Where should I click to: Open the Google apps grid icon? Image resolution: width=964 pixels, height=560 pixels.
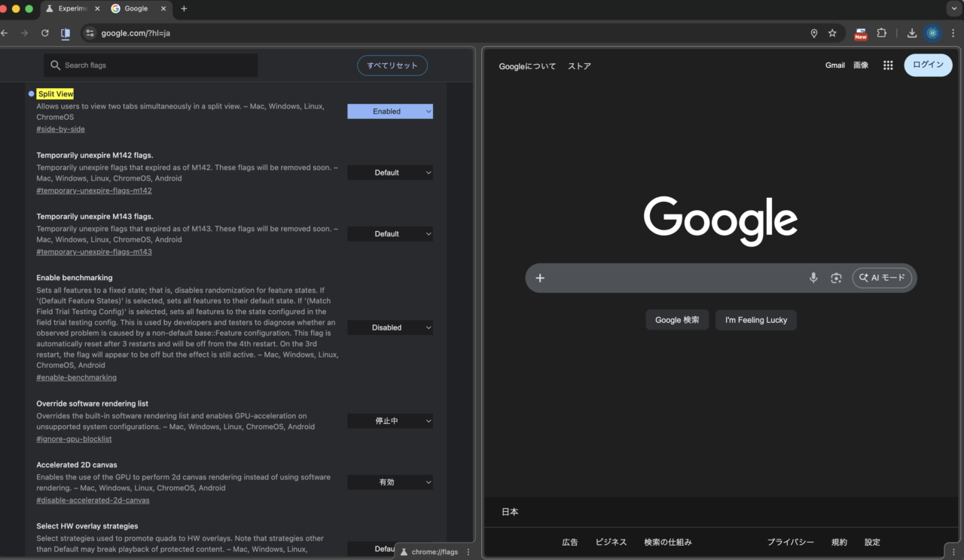[888, 65]
